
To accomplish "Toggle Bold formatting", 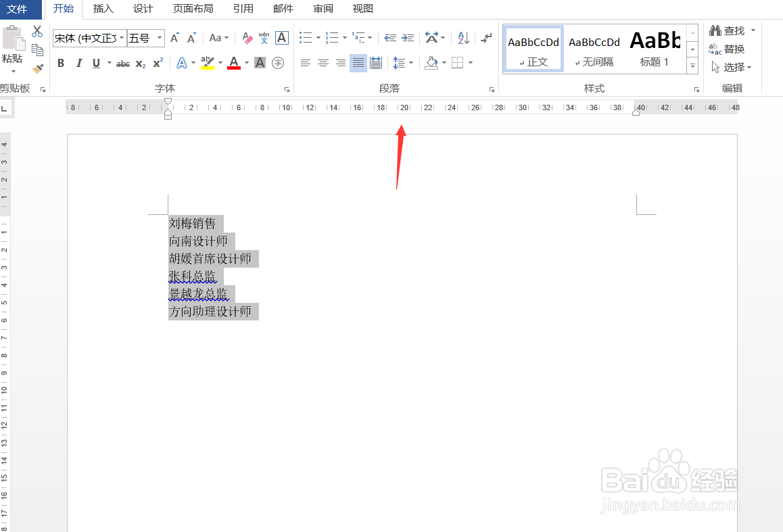I will point(61,63).
